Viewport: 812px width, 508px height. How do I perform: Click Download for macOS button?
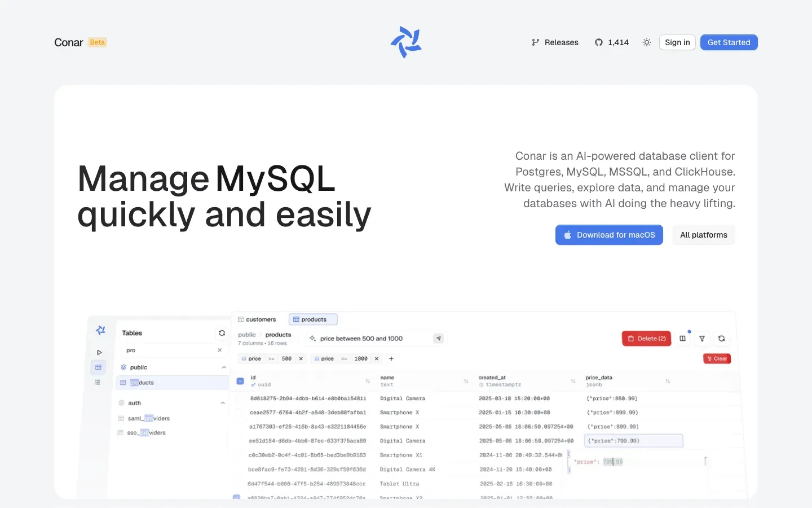point(609,235)
